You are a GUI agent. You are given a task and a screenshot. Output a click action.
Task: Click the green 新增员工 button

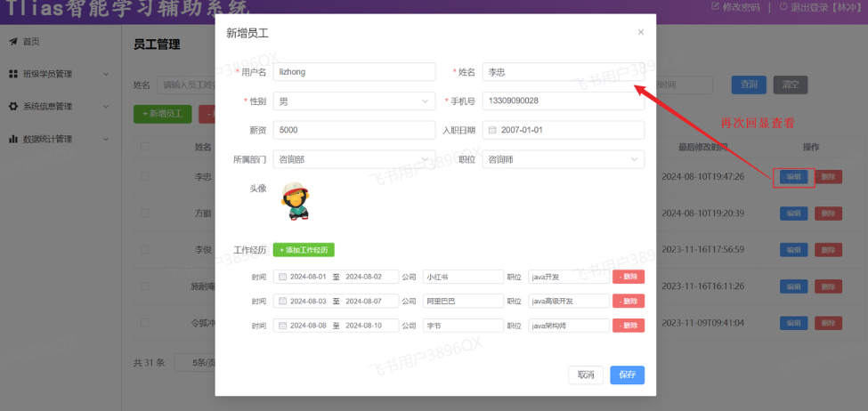click(x=162, y=113)
